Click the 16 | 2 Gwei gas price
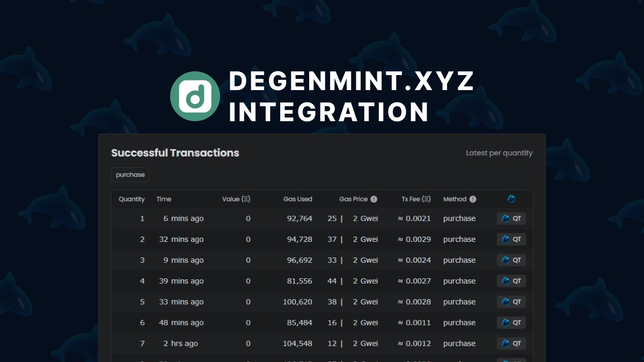The image size is (644, 362). click(x=353, y=323)
